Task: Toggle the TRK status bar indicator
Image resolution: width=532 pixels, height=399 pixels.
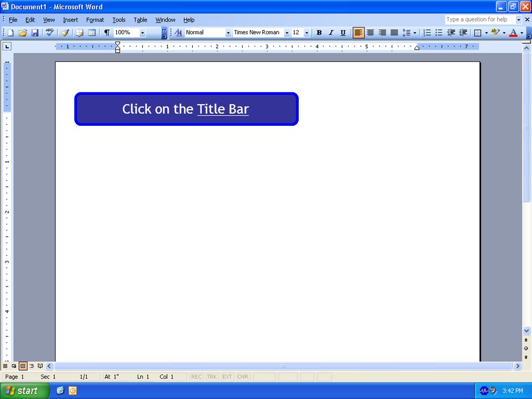Action: pyautogui.click(x=212, y=377)
